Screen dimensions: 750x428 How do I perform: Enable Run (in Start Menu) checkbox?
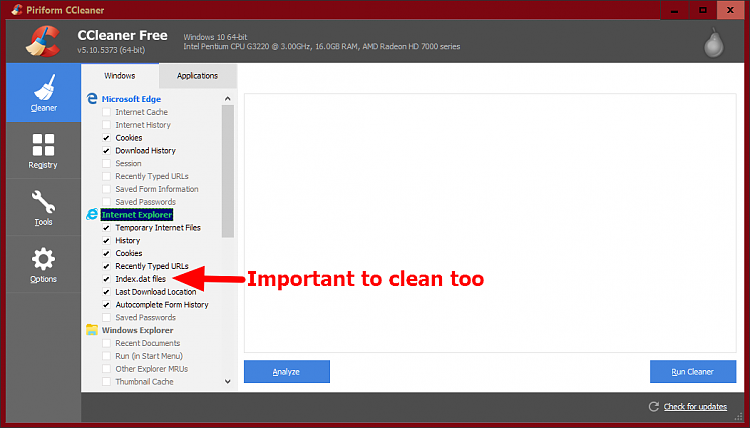click(106, 356)
